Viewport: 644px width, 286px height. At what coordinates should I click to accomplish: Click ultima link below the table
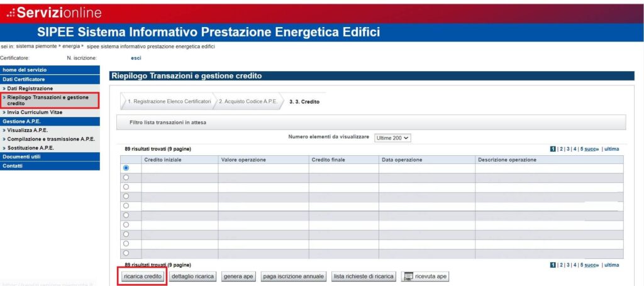611,265
